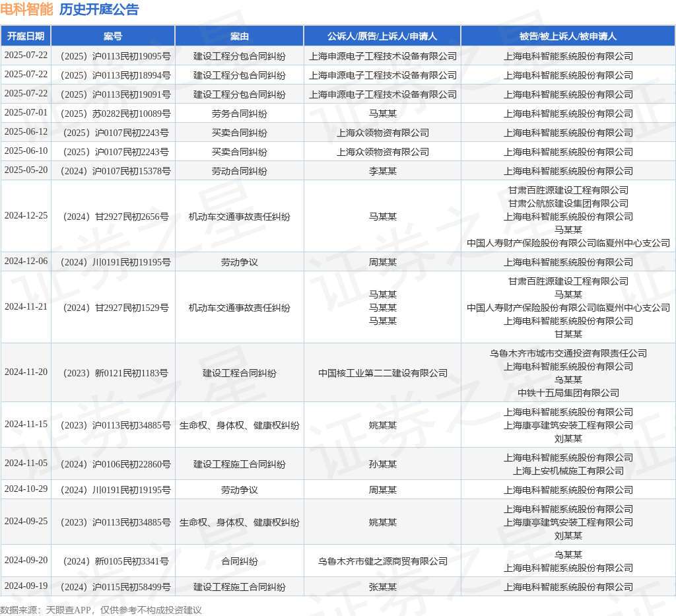The height and width of the screenshot is (616, 676).
Task: Select case number (2024)沪0106民初22860号
Action: (113, 464)
